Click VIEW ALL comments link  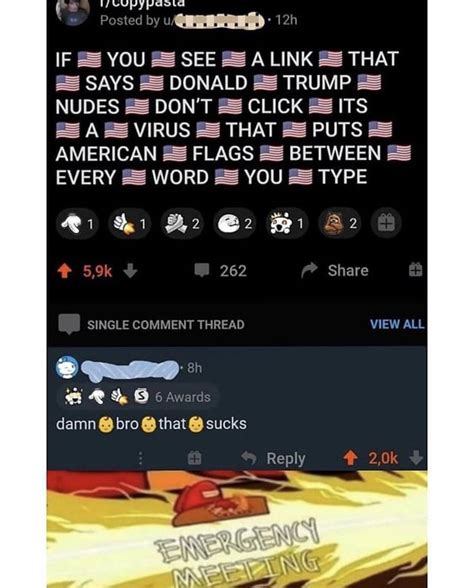397,324
